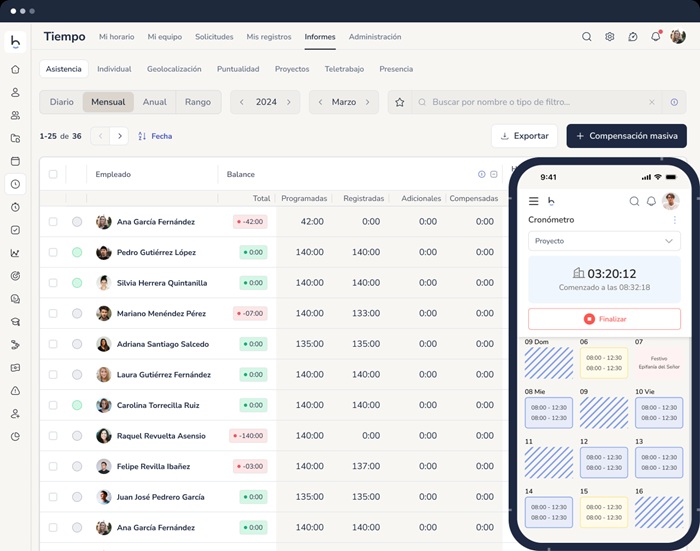Open the single person profile sidebar icon

15,92
